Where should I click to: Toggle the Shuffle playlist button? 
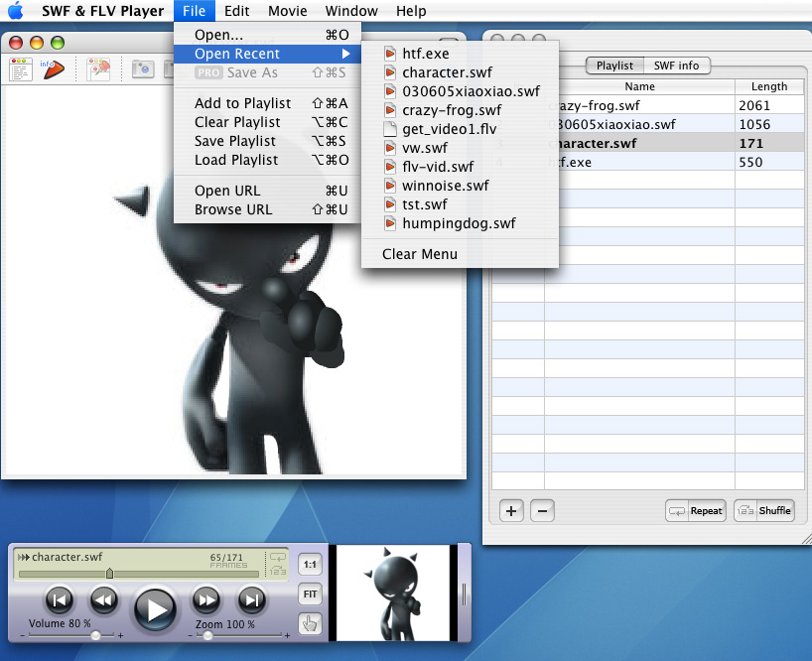coord(763,511)
